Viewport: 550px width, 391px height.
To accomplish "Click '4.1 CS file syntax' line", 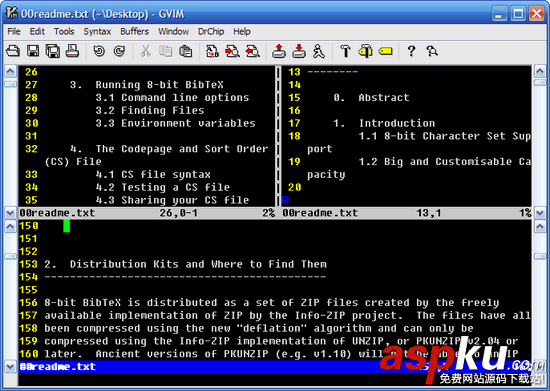I will (x=153, y=175).
